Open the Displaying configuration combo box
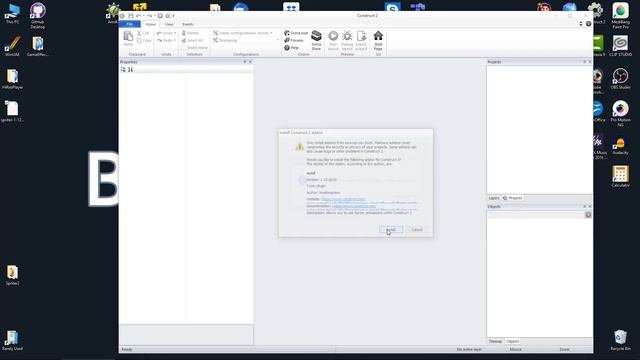 (259, 40)
